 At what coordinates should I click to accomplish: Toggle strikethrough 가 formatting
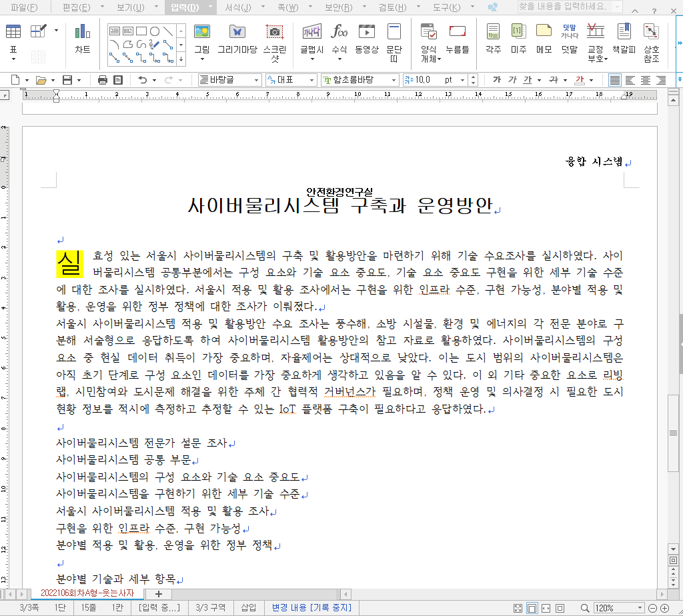coord(554,79)
